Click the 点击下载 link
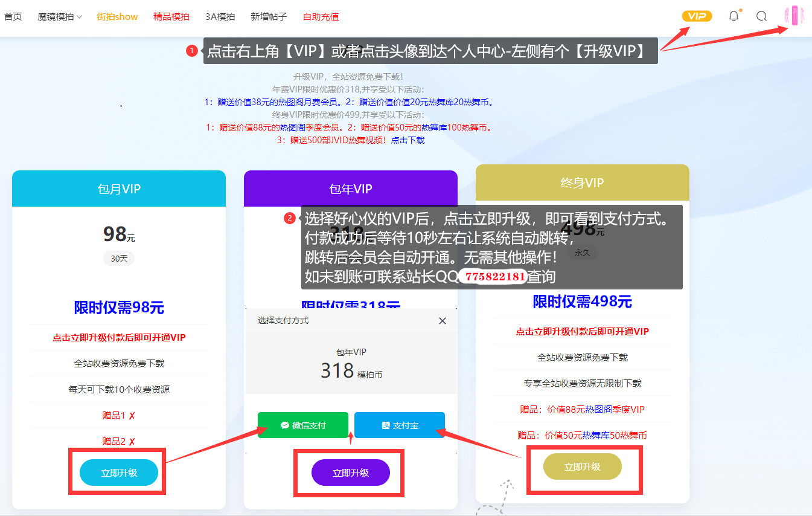This screenshot has height=516, width=812. pos(408,140)
